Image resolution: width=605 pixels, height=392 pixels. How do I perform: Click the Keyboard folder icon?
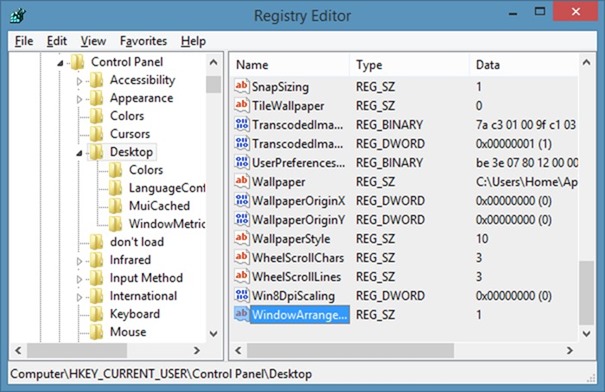pos(96,314)
